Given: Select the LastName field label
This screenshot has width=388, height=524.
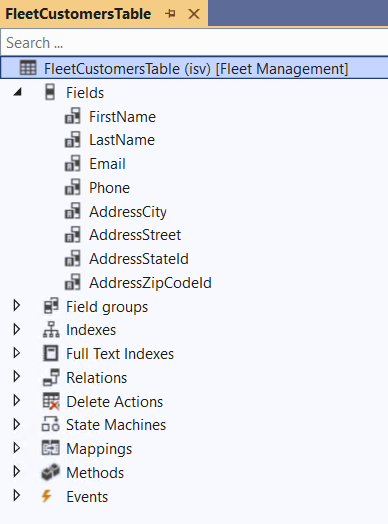Looking at the screenshot, I should coord(122,140).
